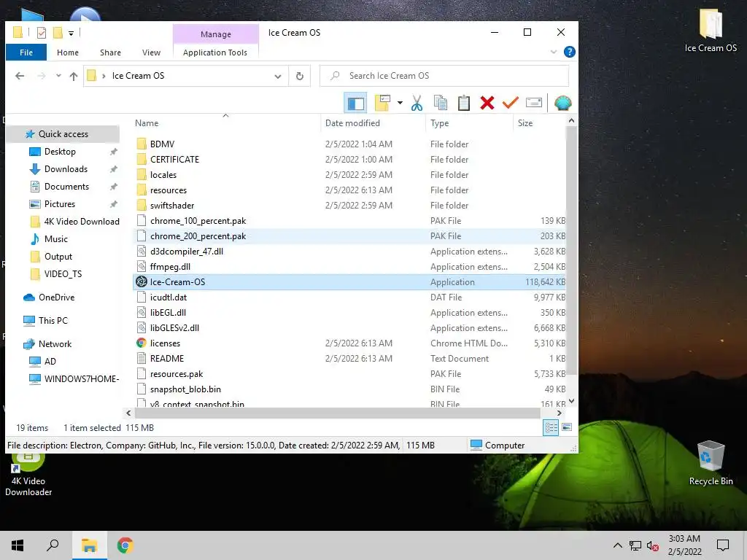This screenshot has height=560, width=747.
Task: Select the licenses Chrome HTML file
Action: 165,343
